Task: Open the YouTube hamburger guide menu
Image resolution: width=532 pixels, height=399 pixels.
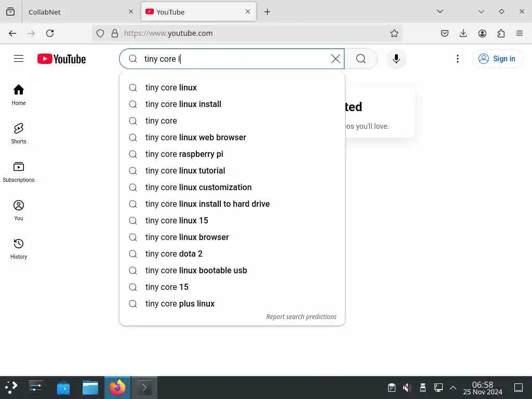Action: coord(19,59)
